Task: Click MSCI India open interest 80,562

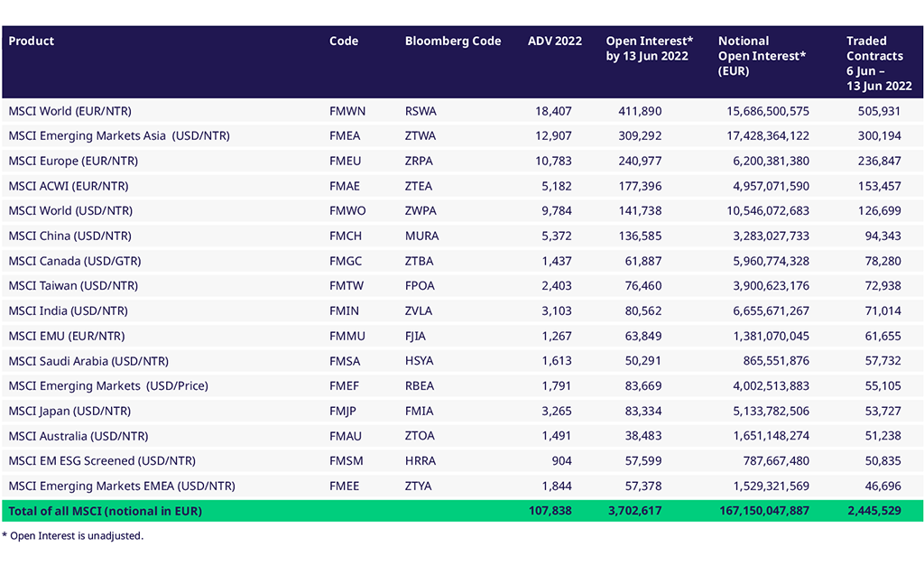Action: point(640,311)
